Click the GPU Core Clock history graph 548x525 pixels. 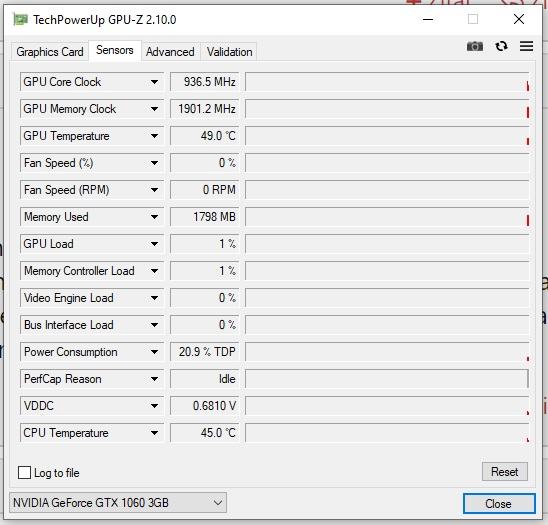tap(387, 82)
